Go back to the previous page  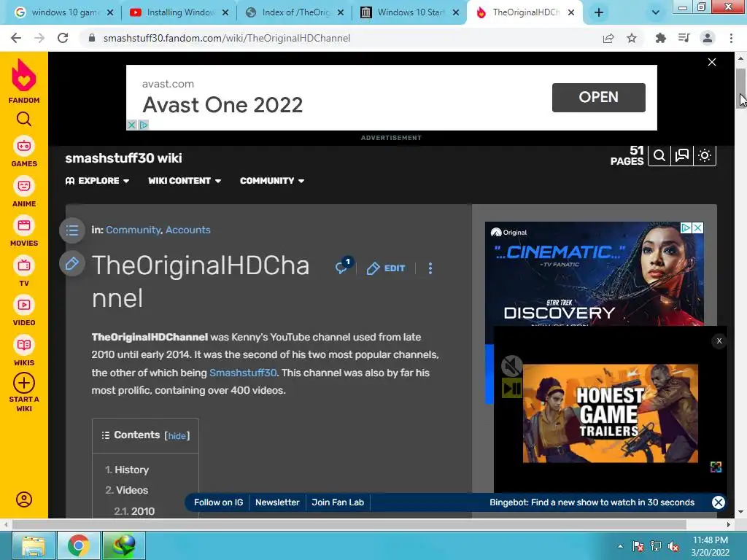point(16,38)
